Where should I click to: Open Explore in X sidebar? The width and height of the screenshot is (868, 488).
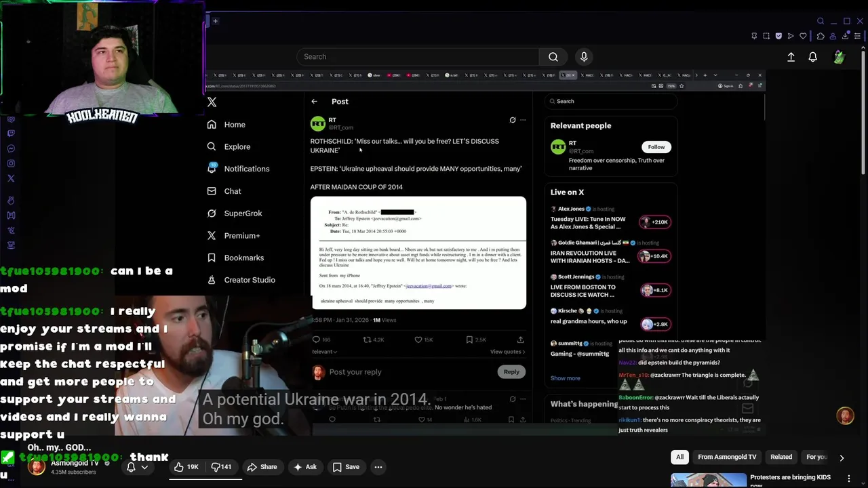(229, 147)
